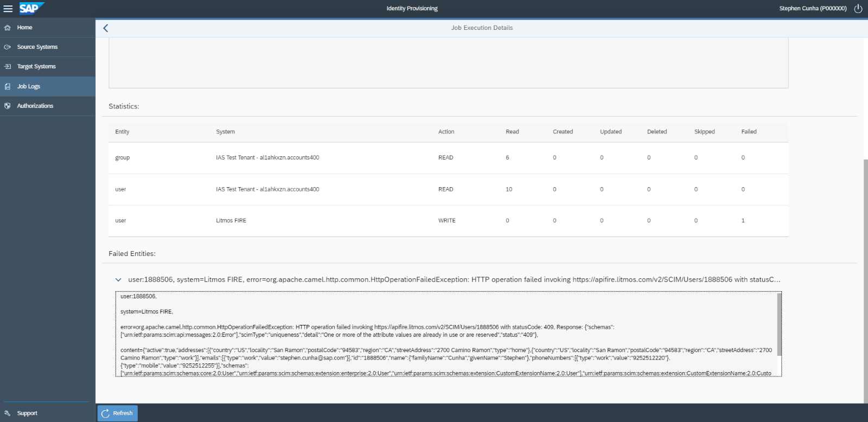Click the Entity column header
The height and width of the screenshot is (422, 868).
point(123,132)
